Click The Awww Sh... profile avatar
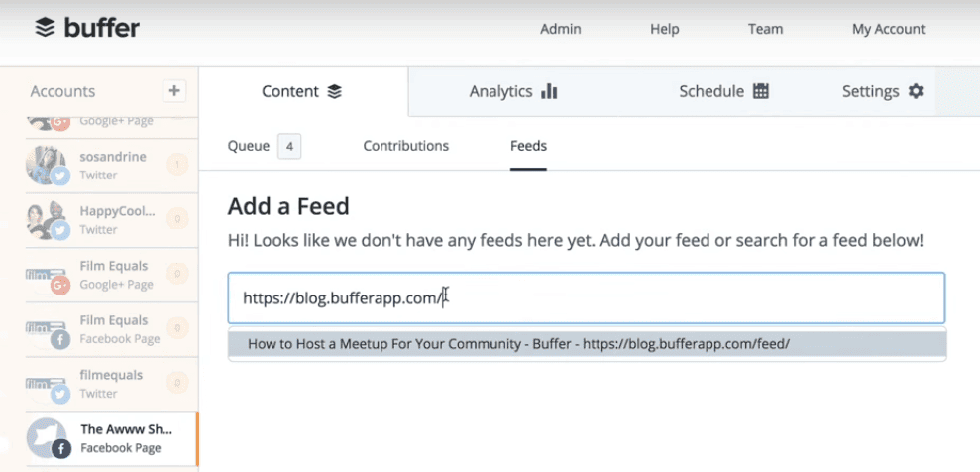This screenshot has height=472, width=980. 47,438
